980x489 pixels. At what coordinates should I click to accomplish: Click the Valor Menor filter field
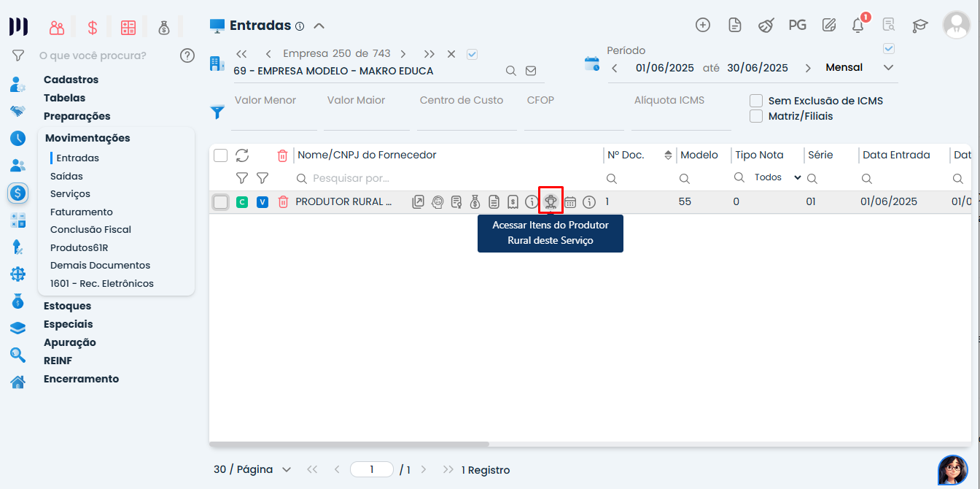click(x=273, y=112)
